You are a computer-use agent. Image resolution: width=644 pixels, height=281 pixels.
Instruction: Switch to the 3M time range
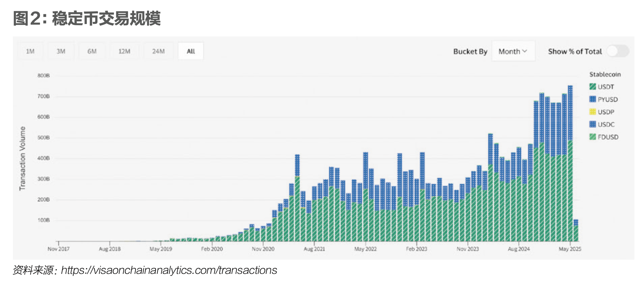coord(61,51)
